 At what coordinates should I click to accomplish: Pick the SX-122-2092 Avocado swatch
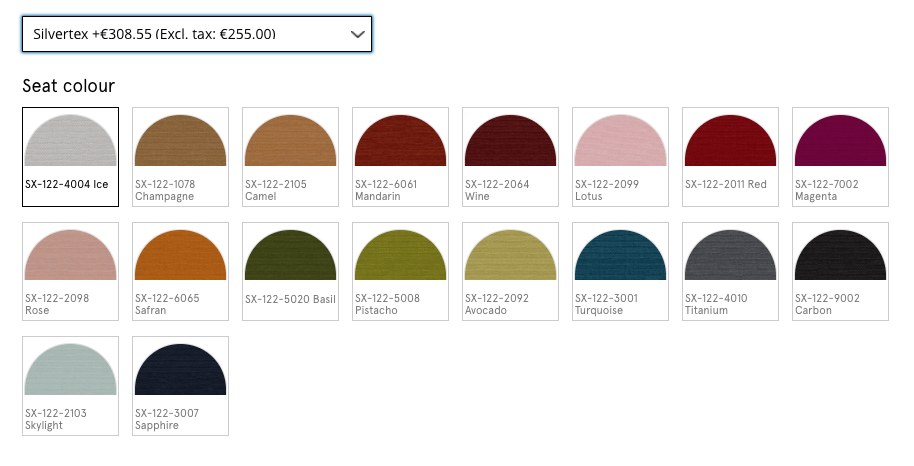[x=511, y=271]
